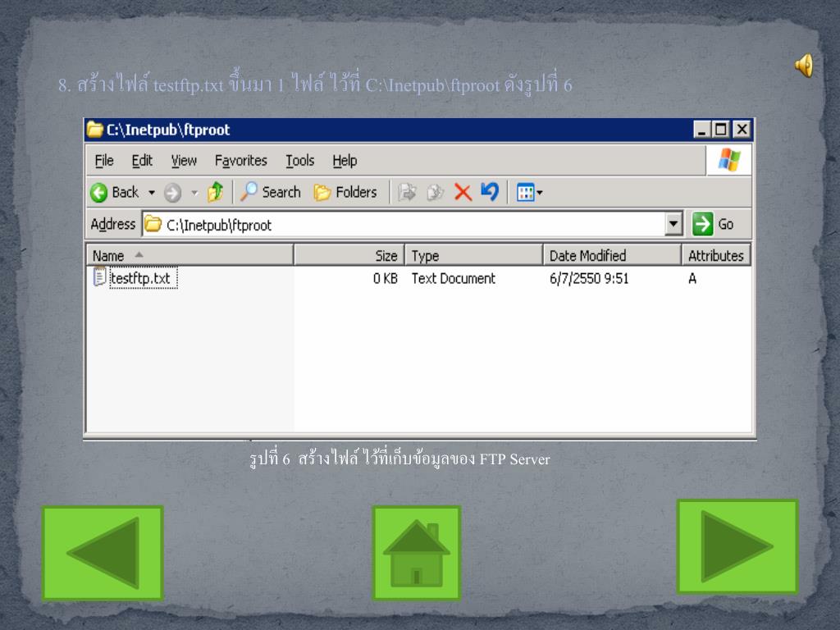Open the Edit menu
Image resolution: width=840 pixels, height=630 pixels.
click(x=142, y=161)
